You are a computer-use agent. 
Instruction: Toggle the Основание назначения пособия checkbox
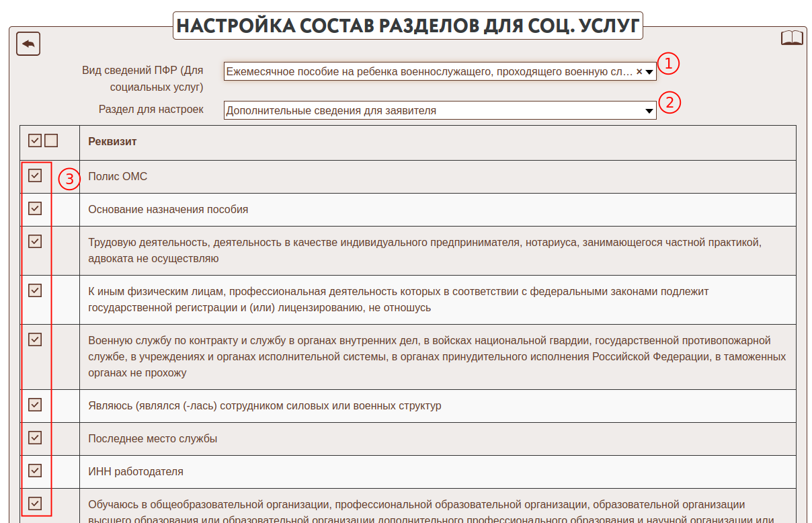pyautogui.click(x=35, y=208)
